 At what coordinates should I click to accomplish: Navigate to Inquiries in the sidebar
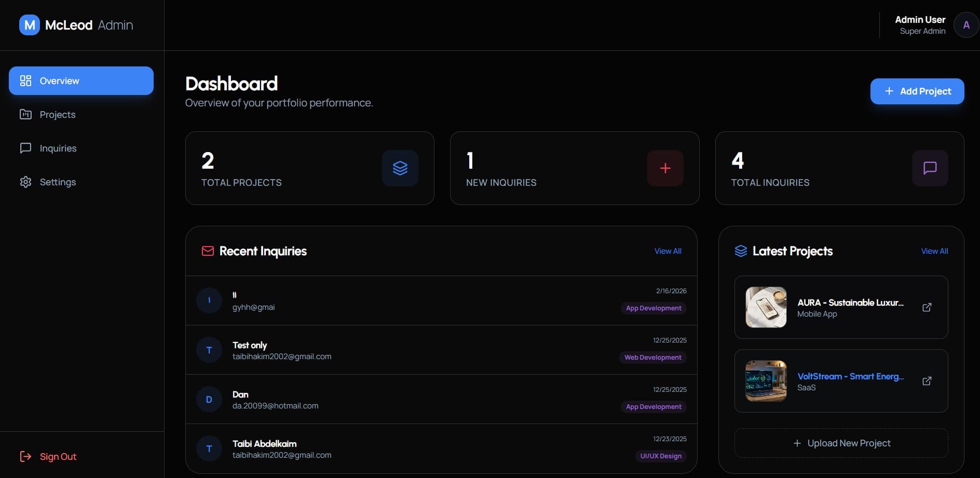coord(58,148)
